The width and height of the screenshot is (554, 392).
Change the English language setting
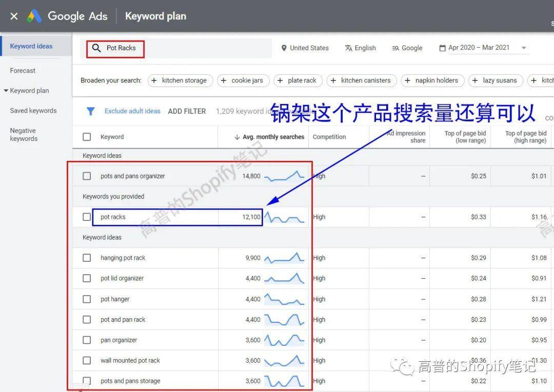[360, 48]
